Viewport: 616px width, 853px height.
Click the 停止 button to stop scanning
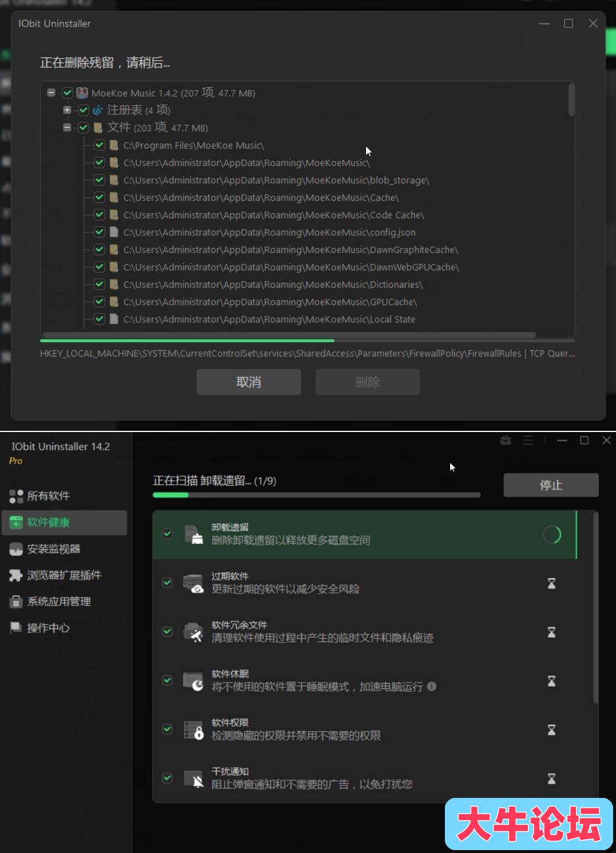(x=550, y=485)
